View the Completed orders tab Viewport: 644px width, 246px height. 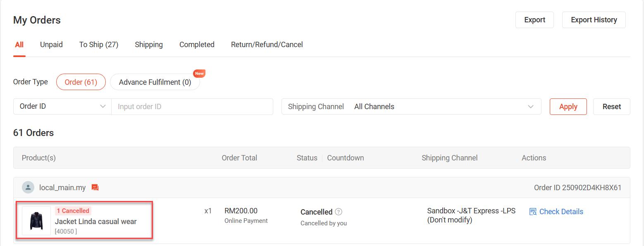(x=197, y=45)
